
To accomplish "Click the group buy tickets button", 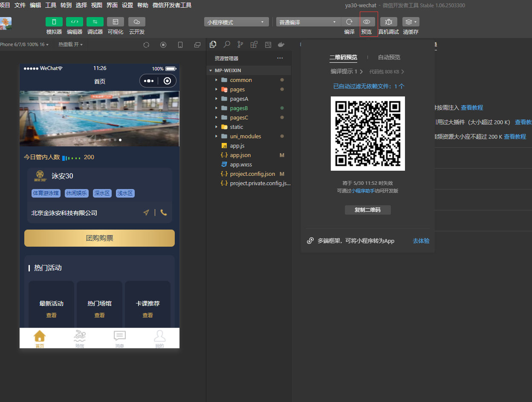I will 99,238.
